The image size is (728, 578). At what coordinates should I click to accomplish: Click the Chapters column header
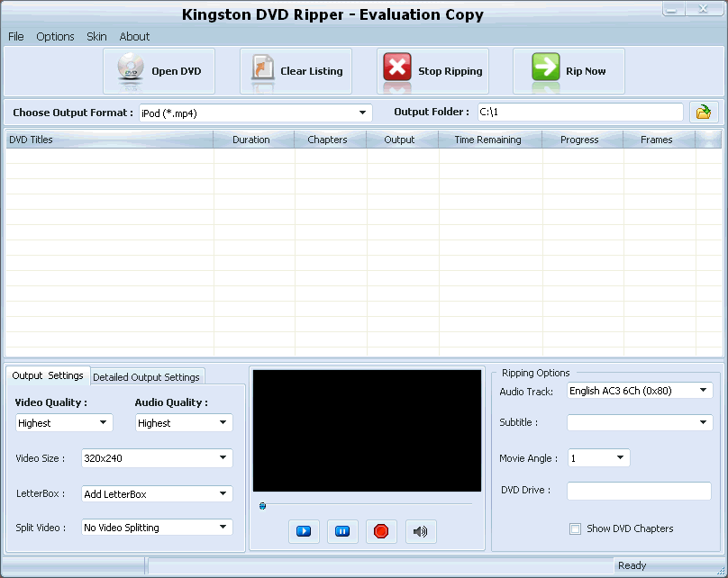[x=330, y=140]
